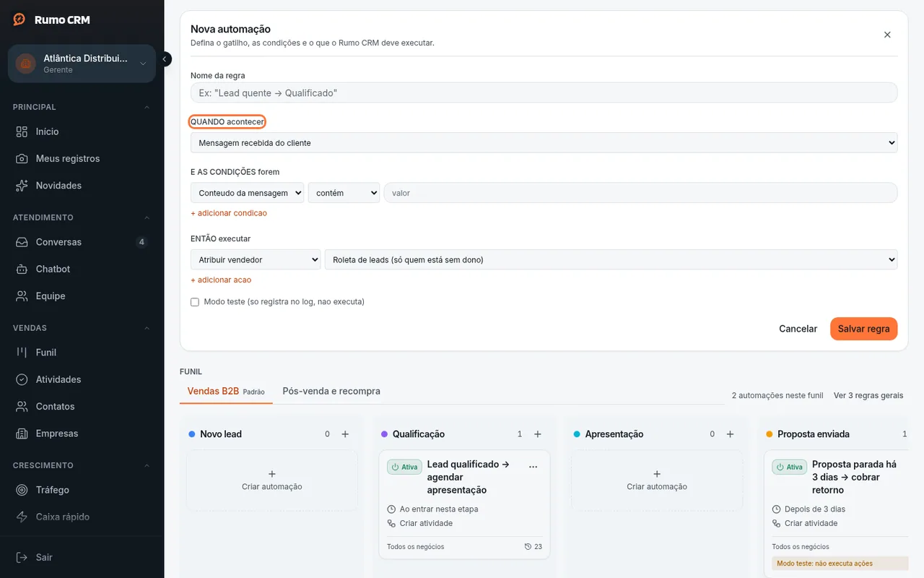Close the Nova automação panel
This screenshot has height=578, width=924.
point(887,35)
